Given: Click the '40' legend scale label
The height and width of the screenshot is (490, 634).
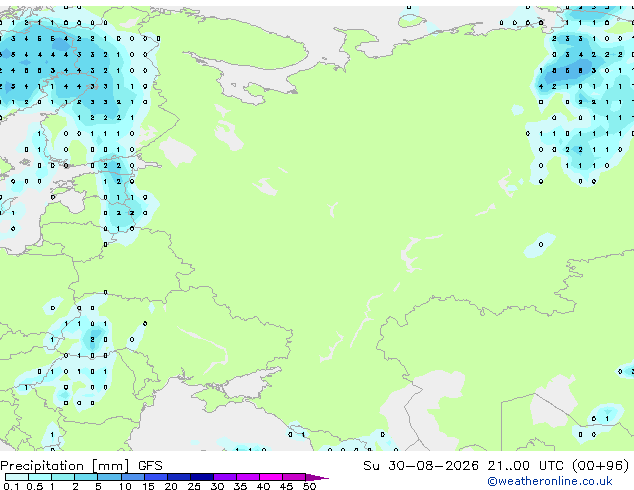Looking at the screenshot, I should [263, 486].
